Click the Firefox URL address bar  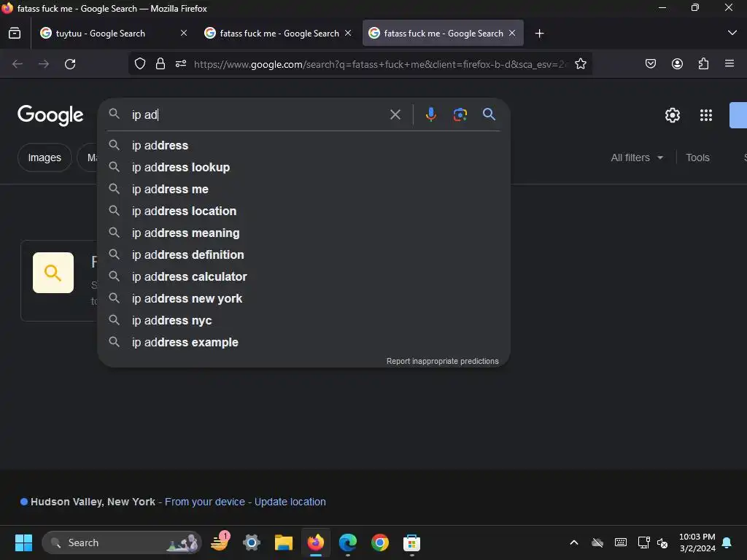point(380,64)
